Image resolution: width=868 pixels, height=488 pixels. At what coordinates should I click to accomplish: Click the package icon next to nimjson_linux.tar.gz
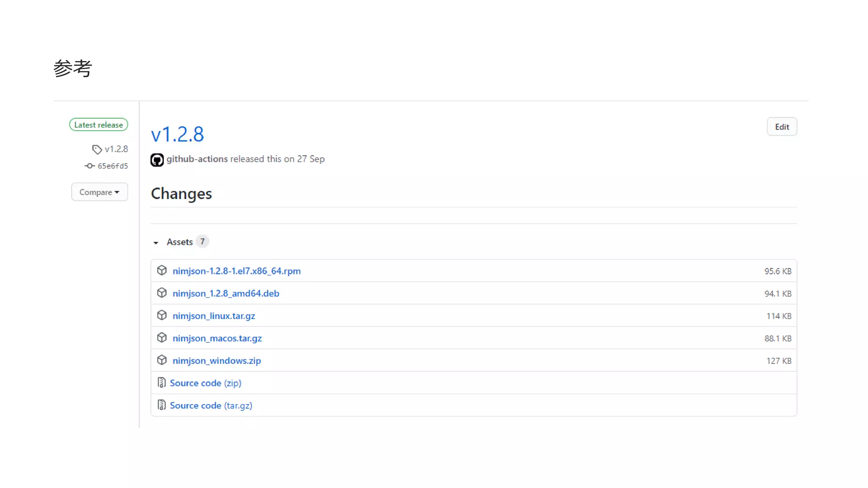(161, 315)
